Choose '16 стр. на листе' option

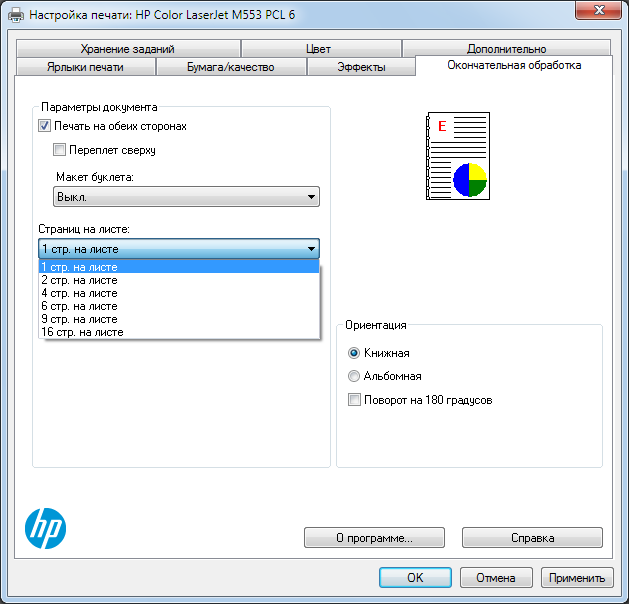pyautogui.click(x=82, y=332)
